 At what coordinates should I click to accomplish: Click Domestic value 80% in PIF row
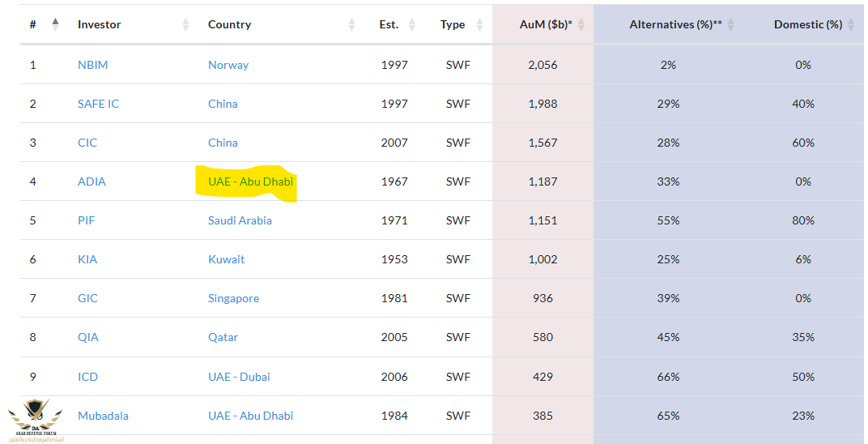[803, 220]
